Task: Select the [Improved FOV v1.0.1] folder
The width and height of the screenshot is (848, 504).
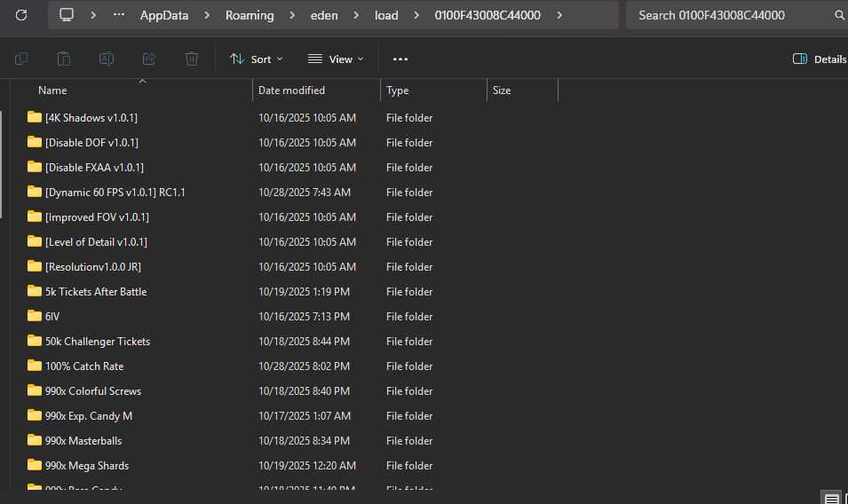Action: click(98, 217)
